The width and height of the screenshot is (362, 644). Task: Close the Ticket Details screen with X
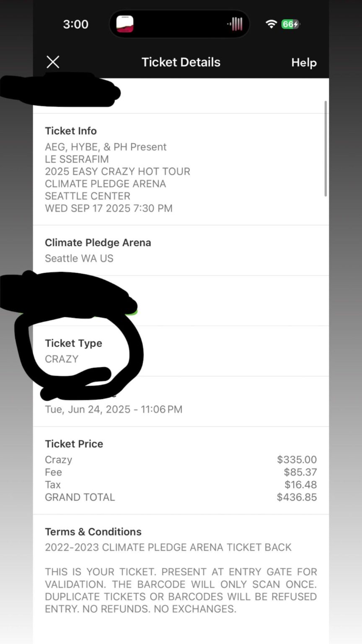(x=53, y=62)
